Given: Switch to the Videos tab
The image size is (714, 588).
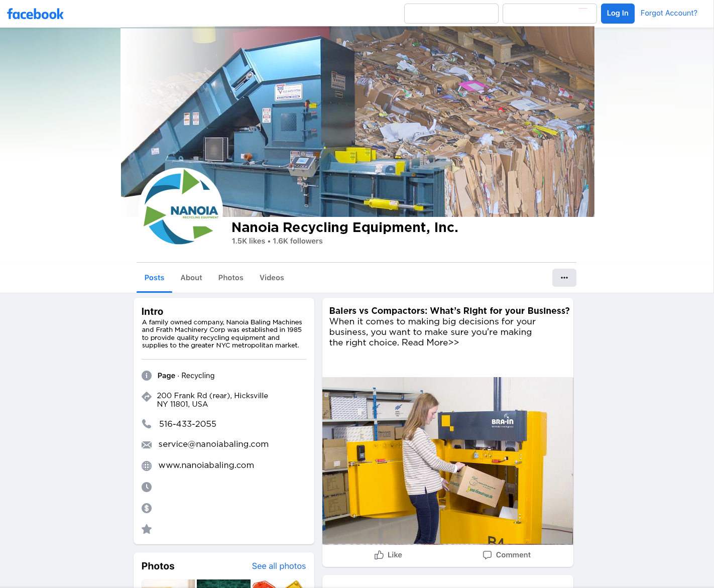Looking at the screenshot, I should tap(272, 278).
